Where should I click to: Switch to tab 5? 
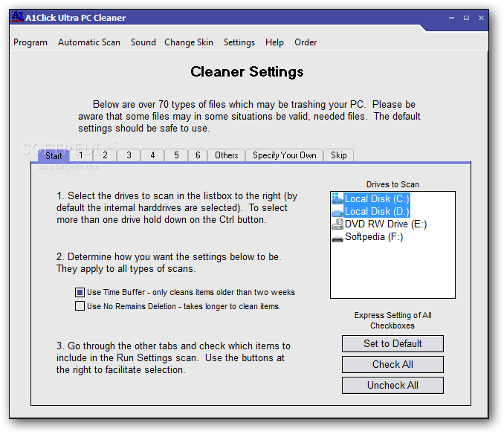click(x=176, y=155)
